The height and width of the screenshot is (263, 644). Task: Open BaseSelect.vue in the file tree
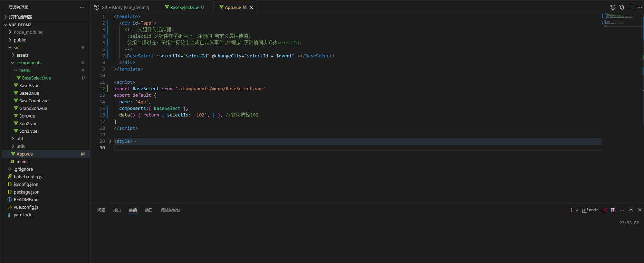[x=46, y=78]
